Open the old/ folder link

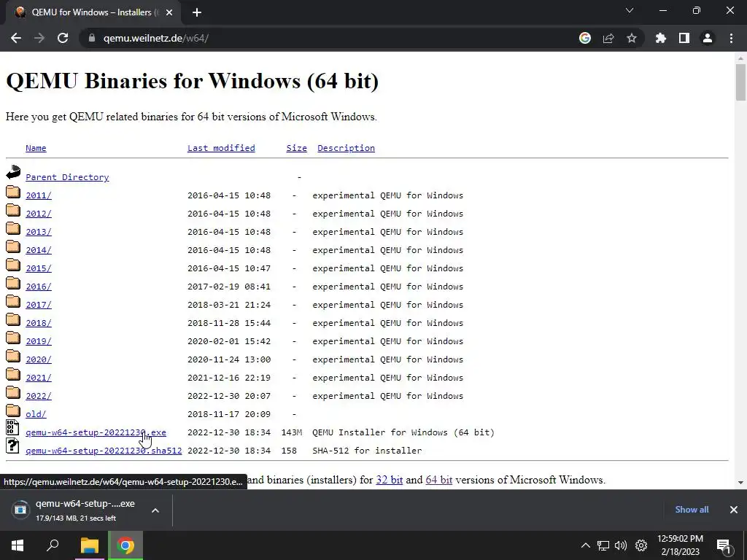tap(36, 414)
